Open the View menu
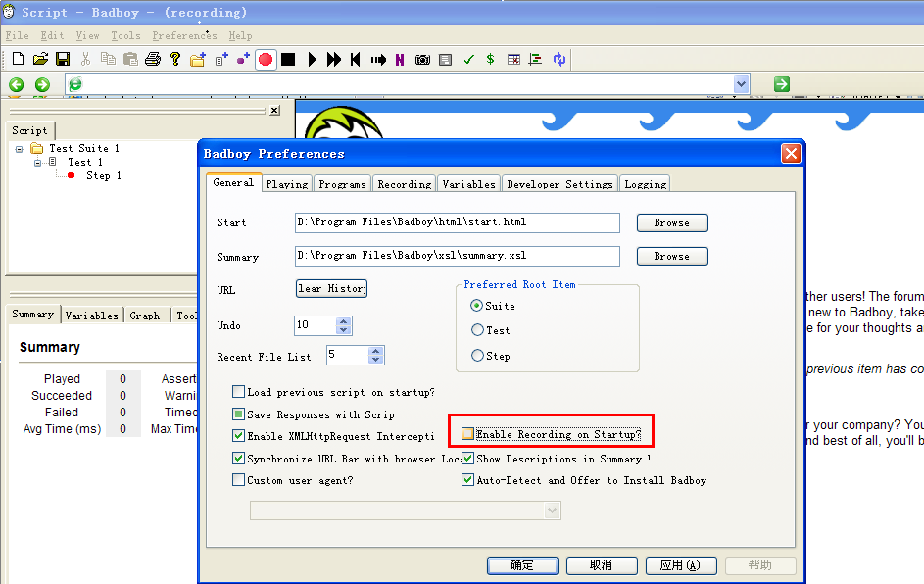Image resolution: width=924 pixels, height=584 pixels. (87, 36)
